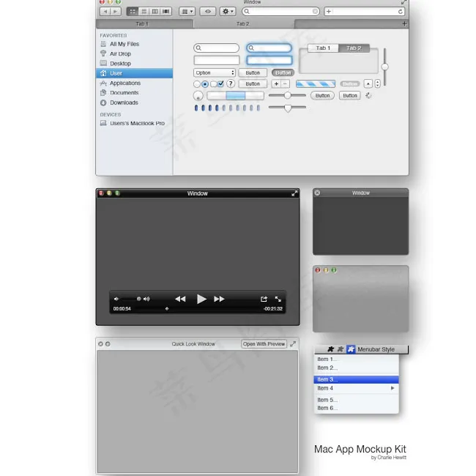Click the round help question mark button
The image size is (476, 476).
tap(230, 84)
